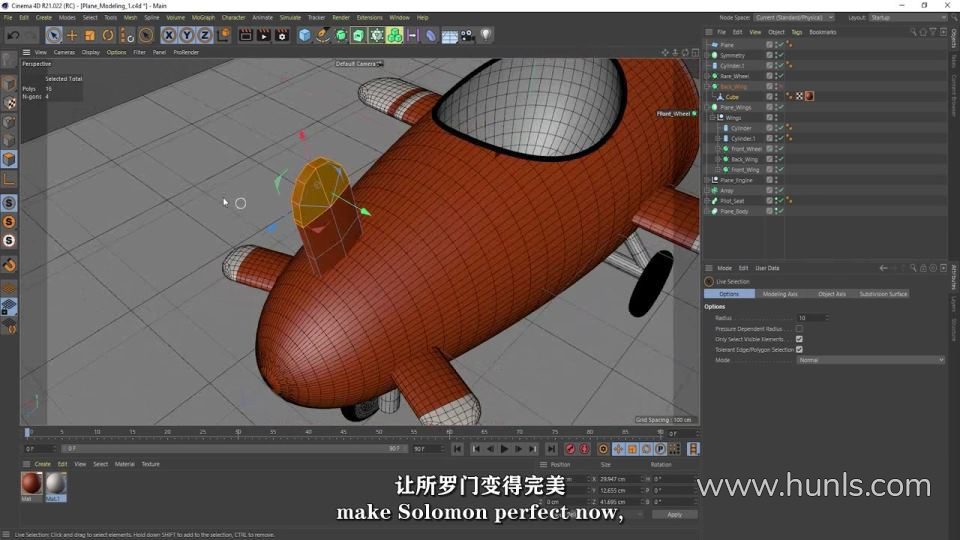The image size is (960, 540).
Task: Switch to Modeling Axis tab
Action: coord(780,294)
